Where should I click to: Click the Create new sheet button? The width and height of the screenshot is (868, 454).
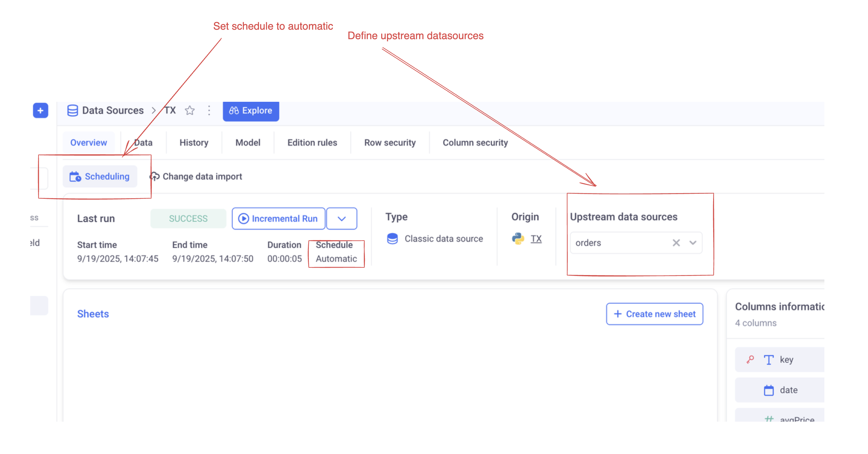pos(654,314)
